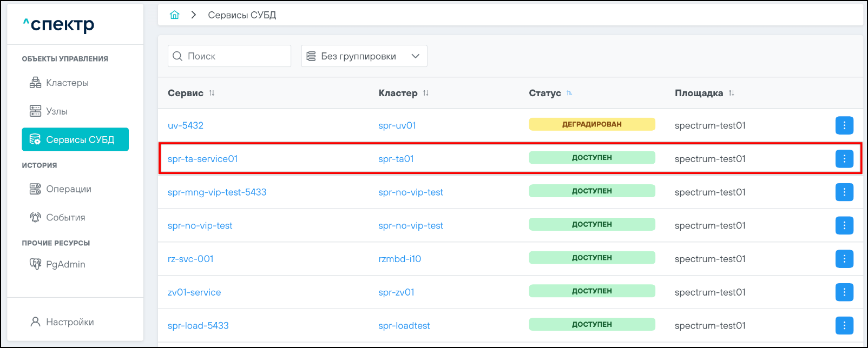Open Узлы section in sidebar
This screenshot has height=348, width=868.
click(56, 111)
